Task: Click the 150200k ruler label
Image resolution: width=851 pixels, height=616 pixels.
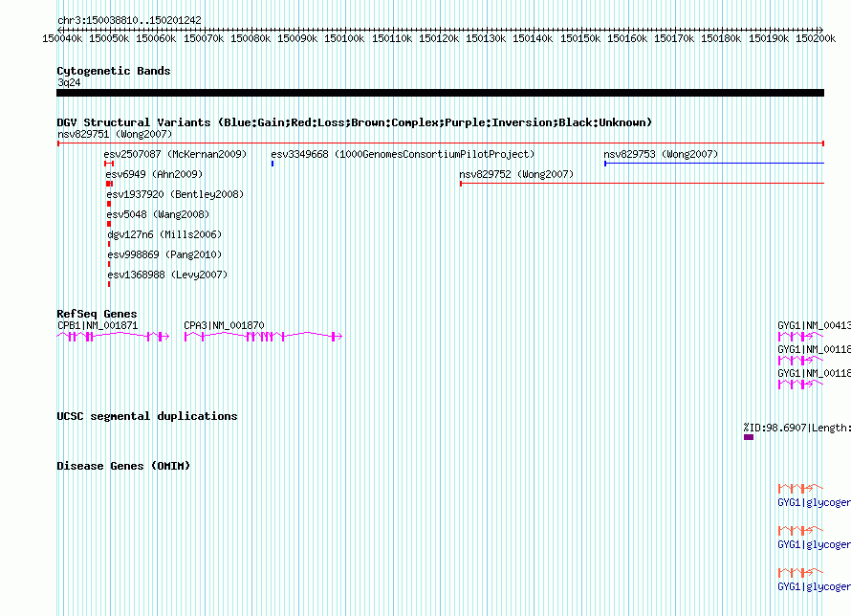Action: click(x=816, y=38)
